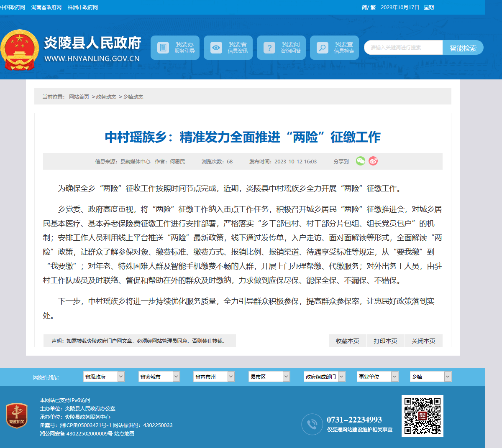Share article via Weibo icon
The width and height of the screenshot is (502, 448).
click(373, 161)
